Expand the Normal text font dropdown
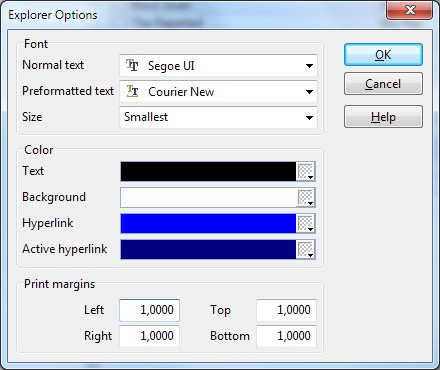Viewport: 440px width, 370px height. (309, 66)
